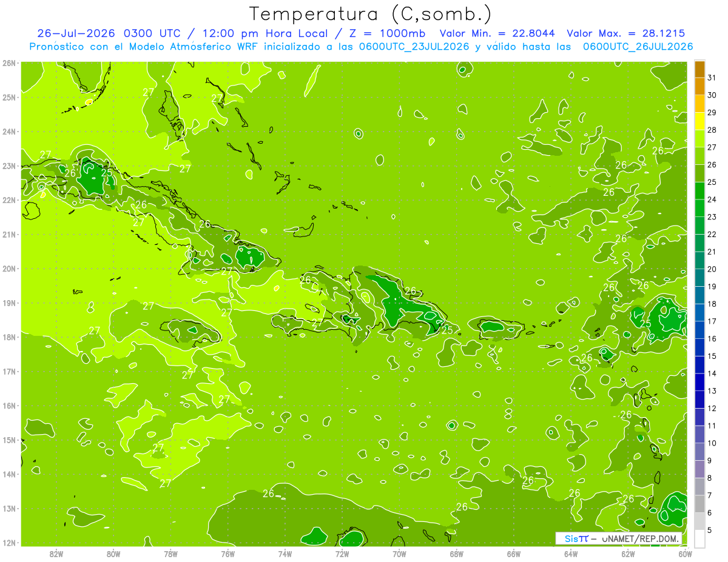Click the latitude label 22N
The height and width of the screenshot is (562, 728).
[8, 200]
